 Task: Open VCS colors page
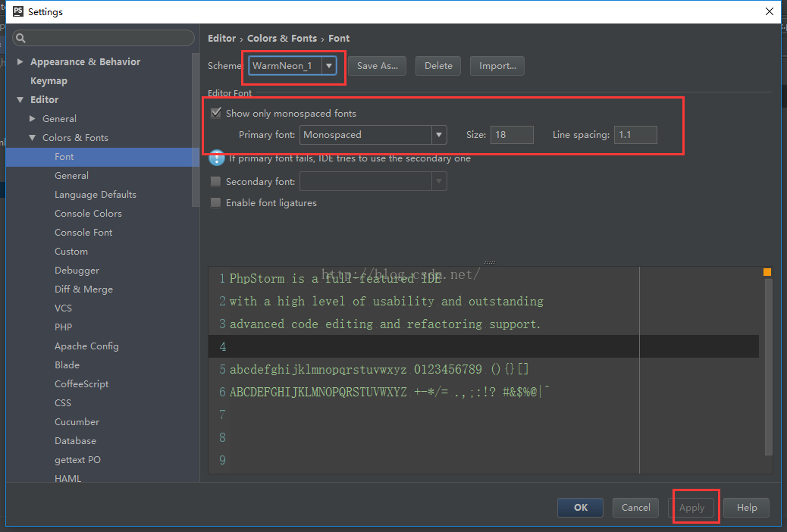pyautogui.click(x=63, y=308)
